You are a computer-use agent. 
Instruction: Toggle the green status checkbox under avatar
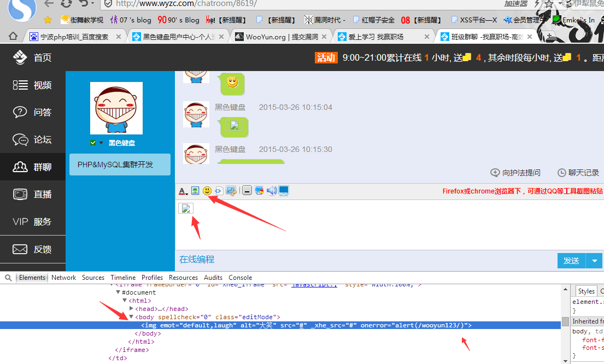(93, 143)
